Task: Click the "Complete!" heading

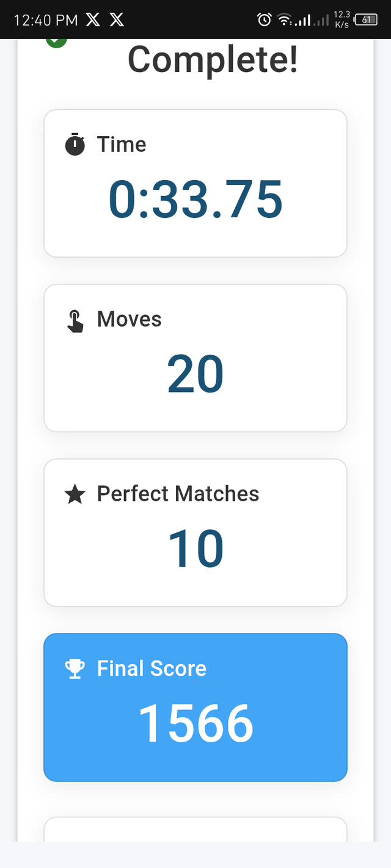Action: pos(213,60)
